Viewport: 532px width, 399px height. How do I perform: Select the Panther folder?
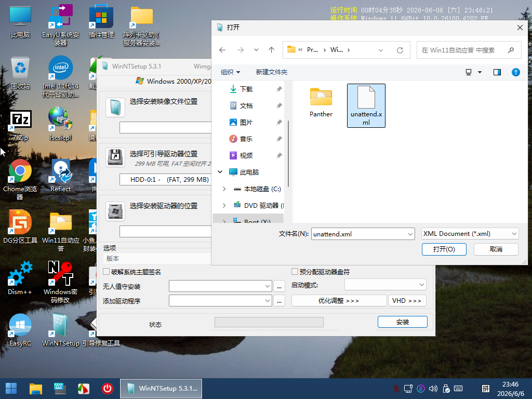[321, 102]
